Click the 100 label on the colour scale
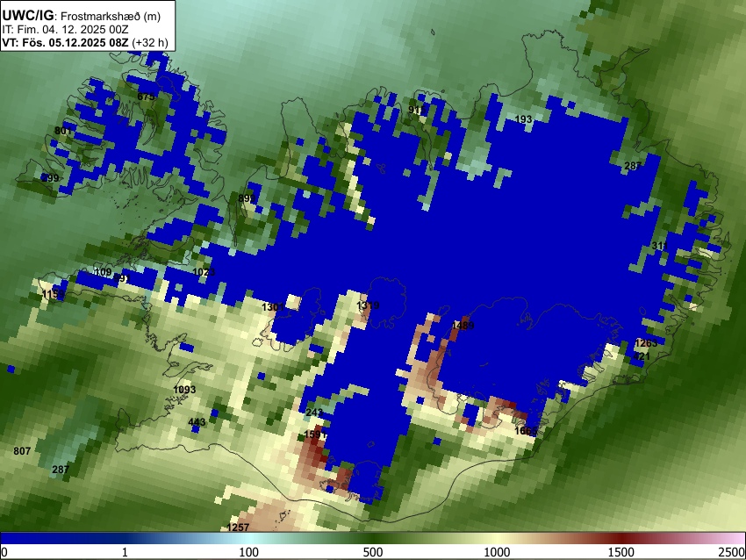746x560 pixels. tap(249, 552)
